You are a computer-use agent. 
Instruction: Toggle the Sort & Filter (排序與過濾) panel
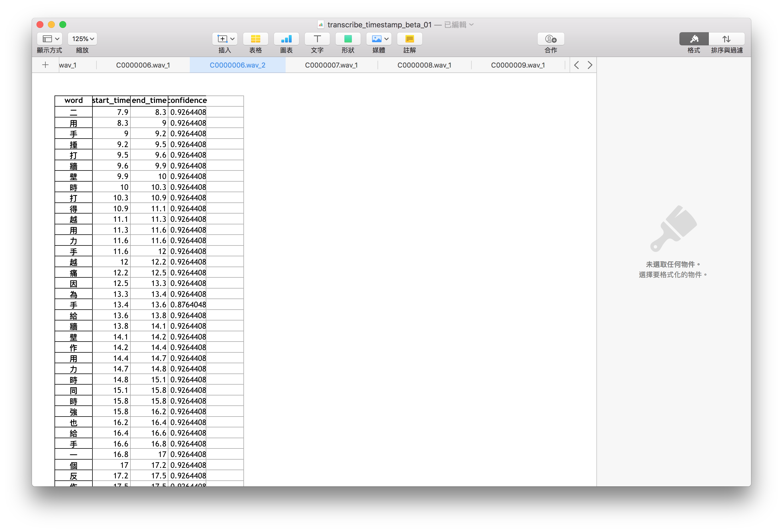[727, 39]
